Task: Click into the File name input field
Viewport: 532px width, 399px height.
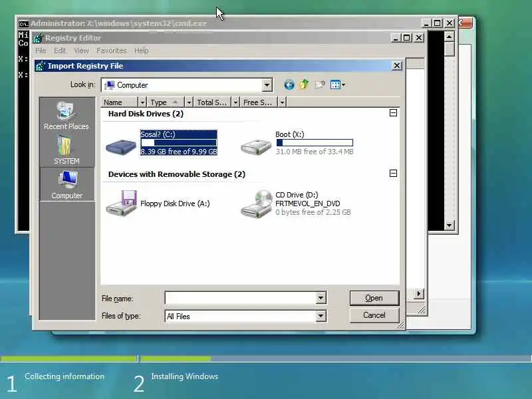Action: (x=241, y=298)
